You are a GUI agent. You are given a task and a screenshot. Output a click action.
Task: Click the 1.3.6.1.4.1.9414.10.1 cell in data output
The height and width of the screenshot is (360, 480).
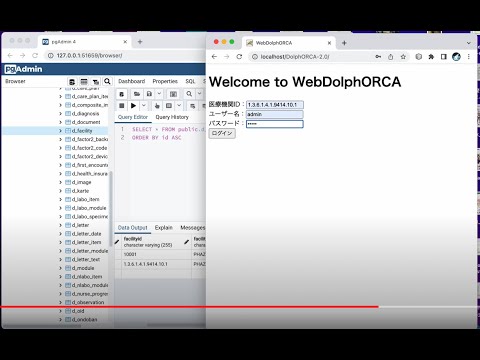point(156,264)
